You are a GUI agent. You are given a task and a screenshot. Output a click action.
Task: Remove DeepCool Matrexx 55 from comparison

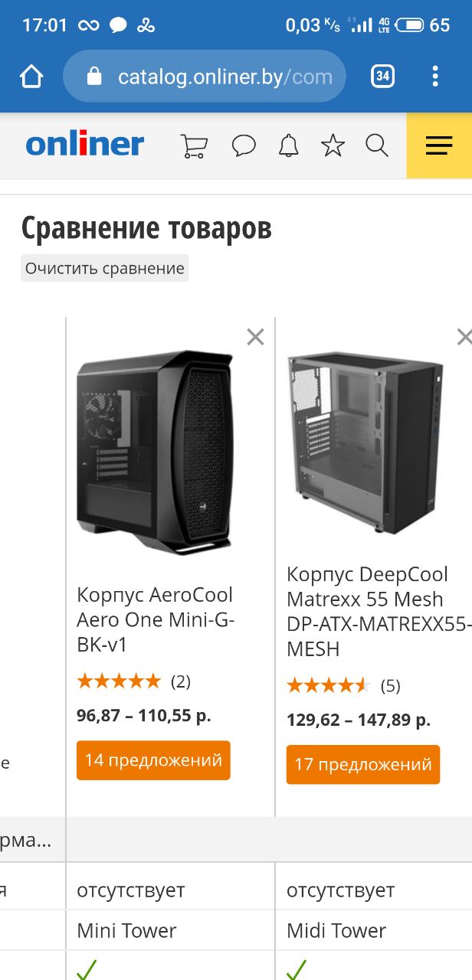464,337
